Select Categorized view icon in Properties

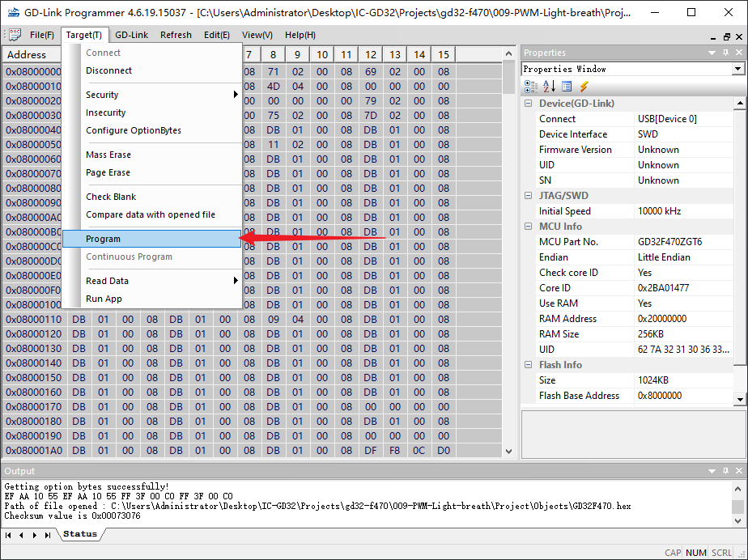point(530,87)
